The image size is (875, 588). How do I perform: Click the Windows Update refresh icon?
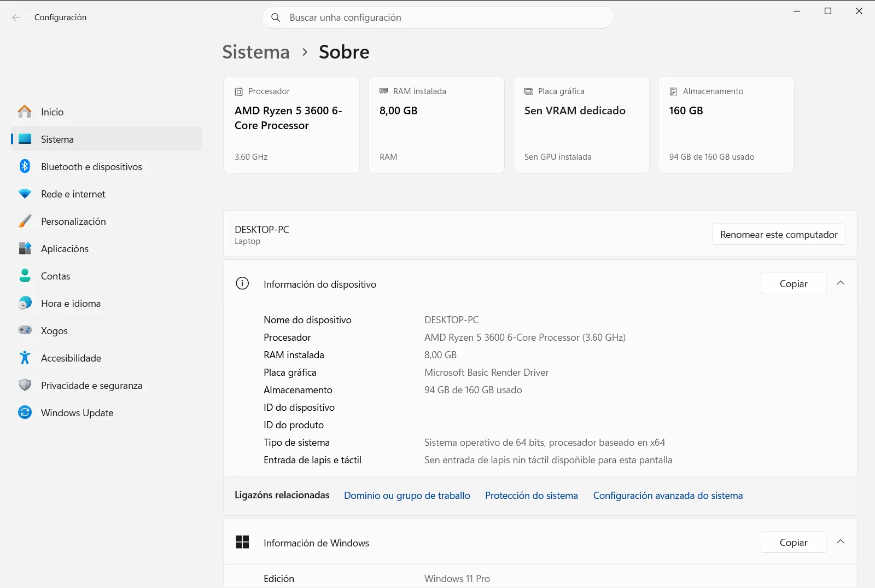click(x=25, y=412)
